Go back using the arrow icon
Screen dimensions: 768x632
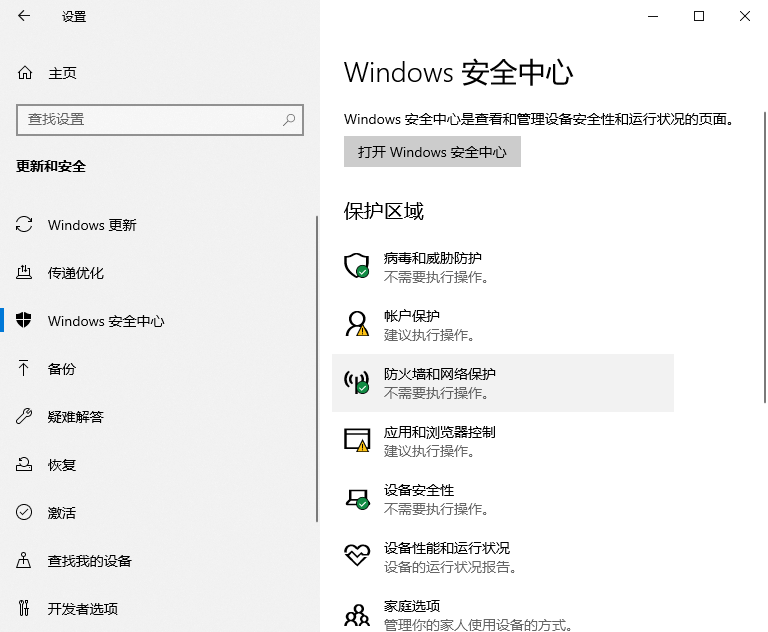pos(24,16)
